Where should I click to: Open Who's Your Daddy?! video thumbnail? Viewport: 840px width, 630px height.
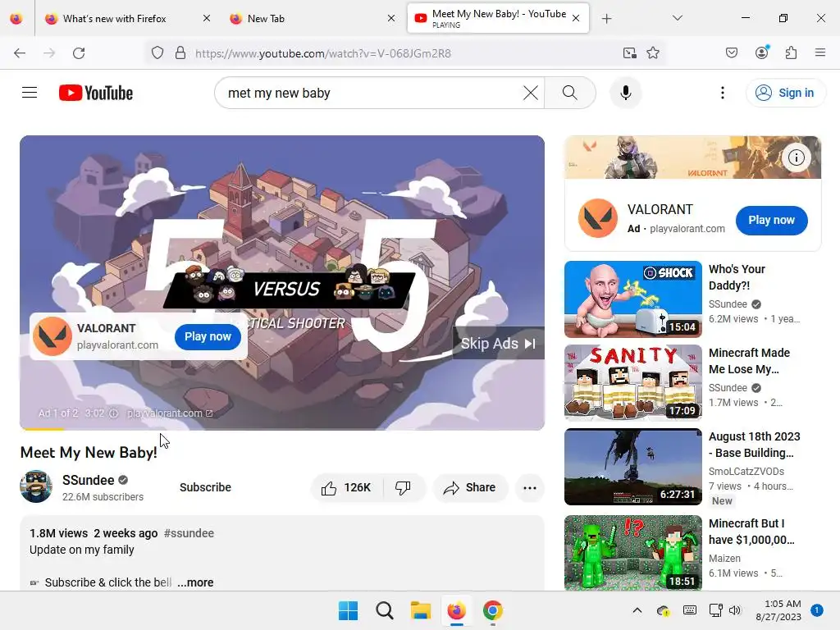pos(633,299)
